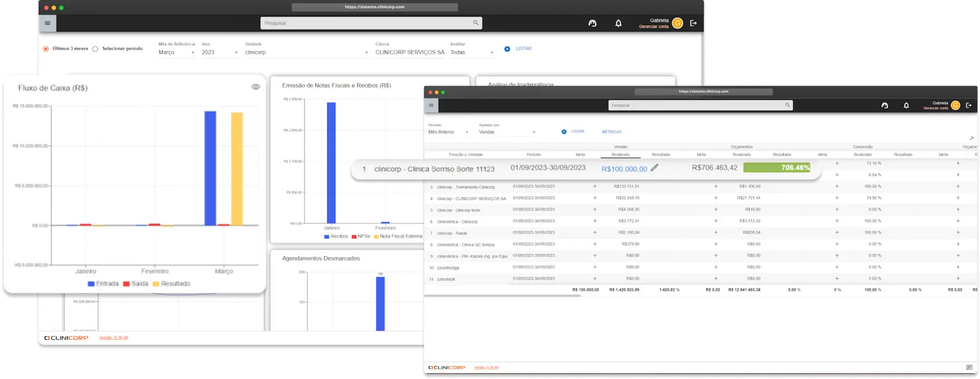Sort by Vendas Realizado column header

click(x=620, y=155)
